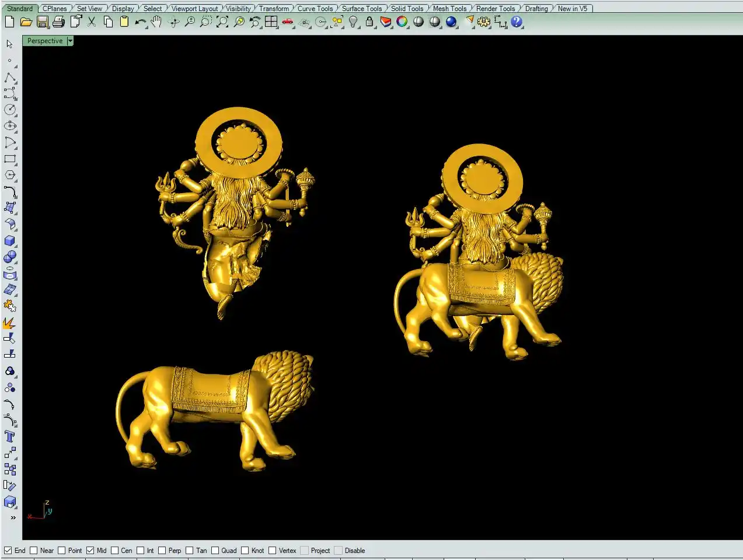
Task: Switch to the Curve Tools tab
Action: point(315,8)
